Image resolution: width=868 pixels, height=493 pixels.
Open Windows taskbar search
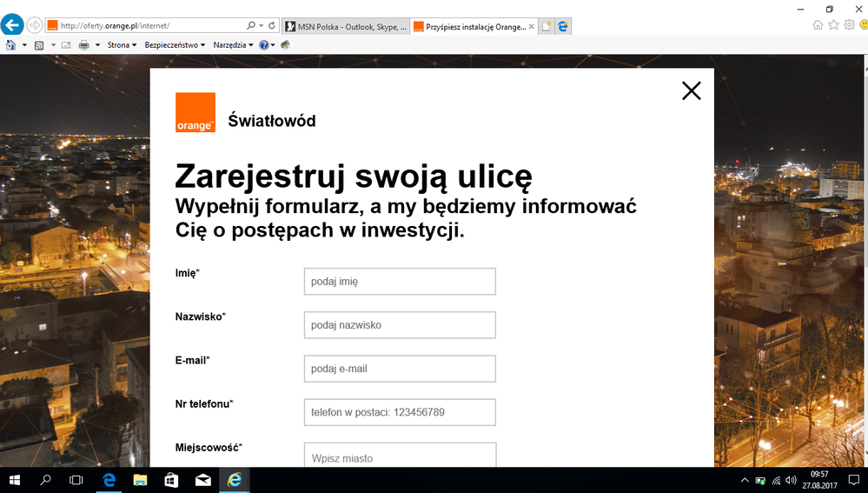pos(45,480)
